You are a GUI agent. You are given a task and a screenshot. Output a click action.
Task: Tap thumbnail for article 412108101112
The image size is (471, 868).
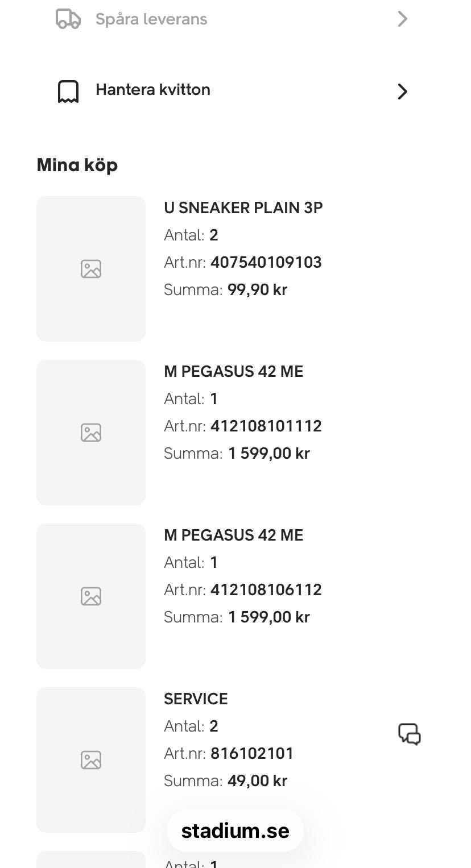point(91,433)
